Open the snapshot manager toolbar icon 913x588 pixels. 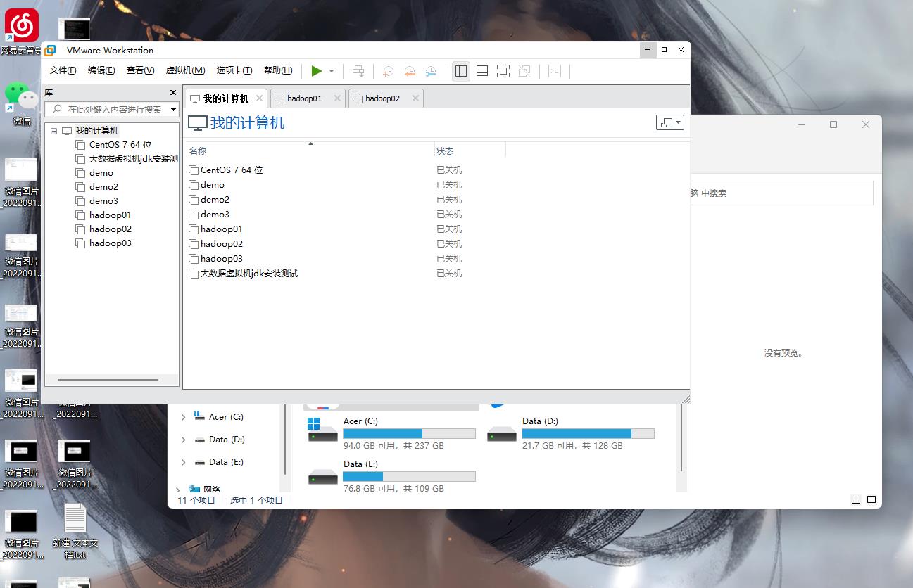[431, 70]
